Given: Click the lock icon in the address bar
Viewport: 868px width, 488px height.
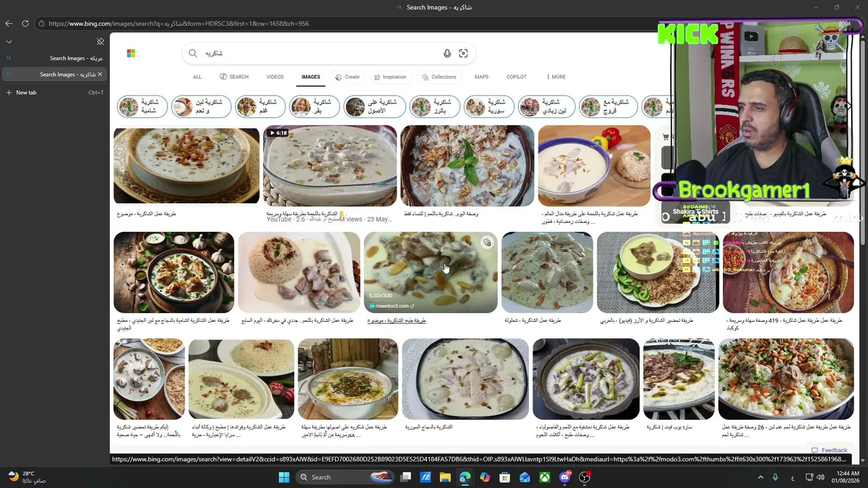Looking at the screenshot, I should pos(41,23).
